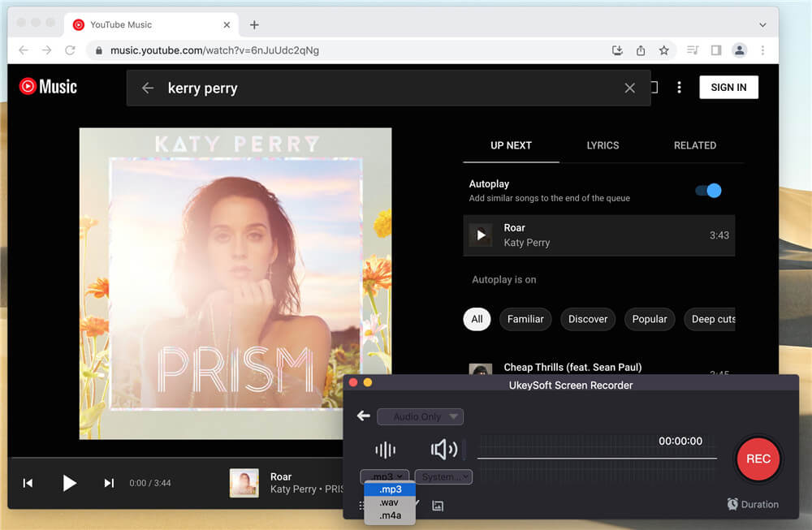Click the YouTube Music logo
This screenshot has height=530, width=812.
(x=48, y=86)
